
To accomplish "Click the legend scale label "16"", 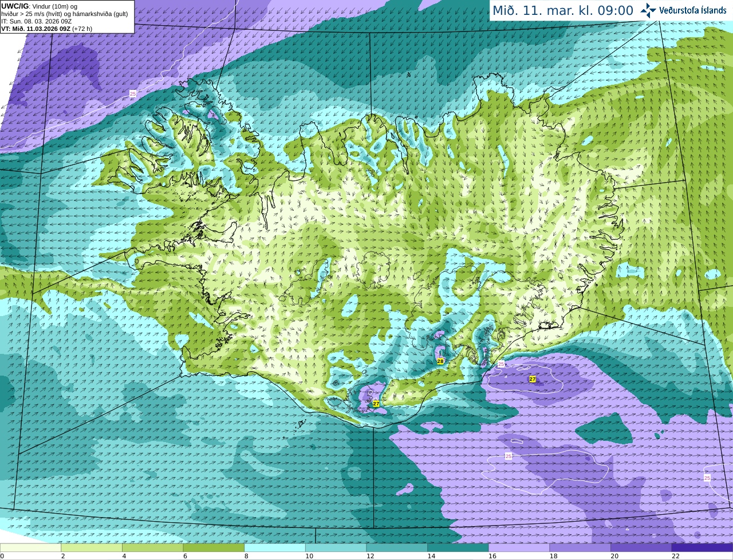I will (492, 556).
